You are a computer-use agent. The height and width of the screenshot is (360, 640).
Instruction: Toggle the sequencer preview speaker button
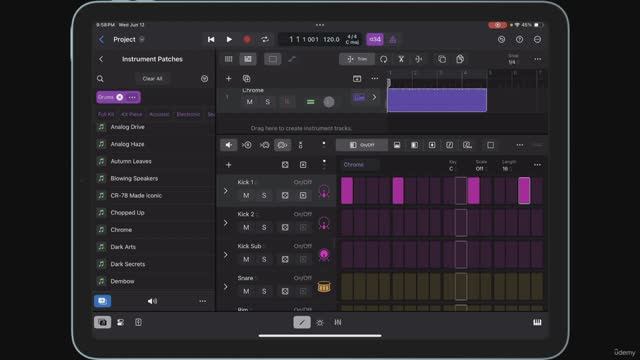[x=229, y=145]
